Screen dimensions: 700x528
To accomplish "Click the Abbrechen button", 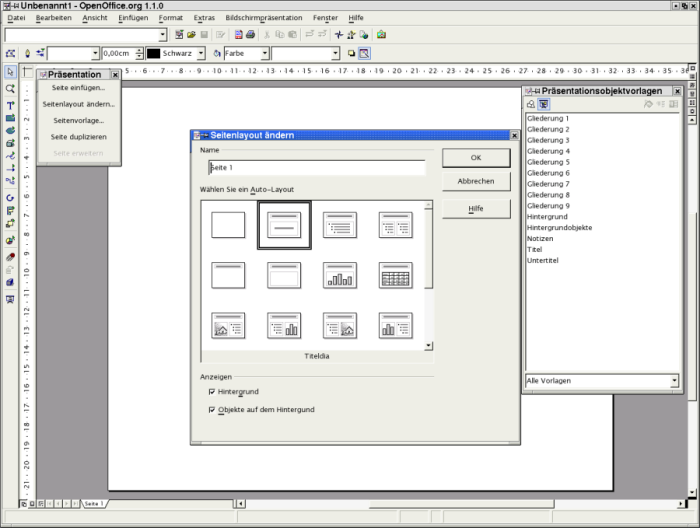I will [476, 182].
